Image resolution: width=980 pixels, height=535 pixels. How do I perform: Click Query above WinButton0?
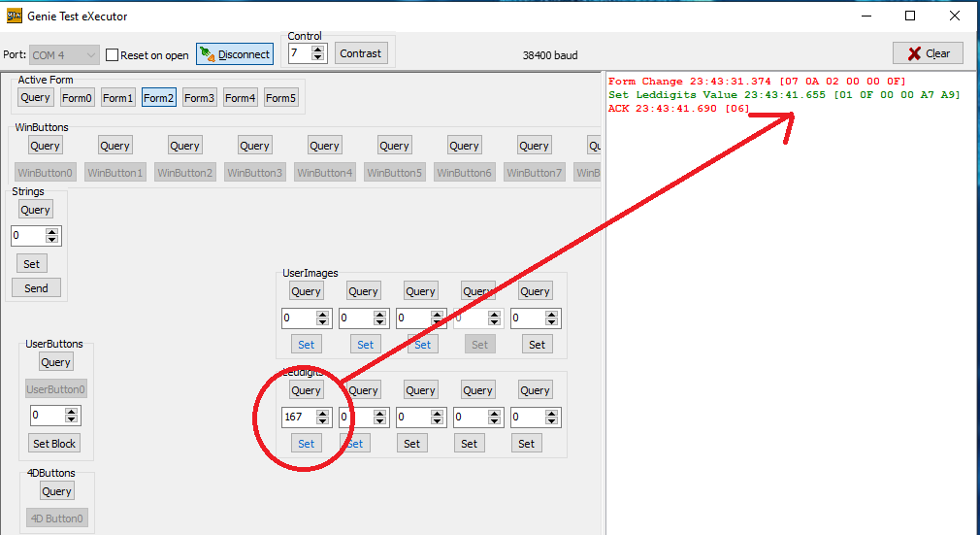(x=45, y=146)
